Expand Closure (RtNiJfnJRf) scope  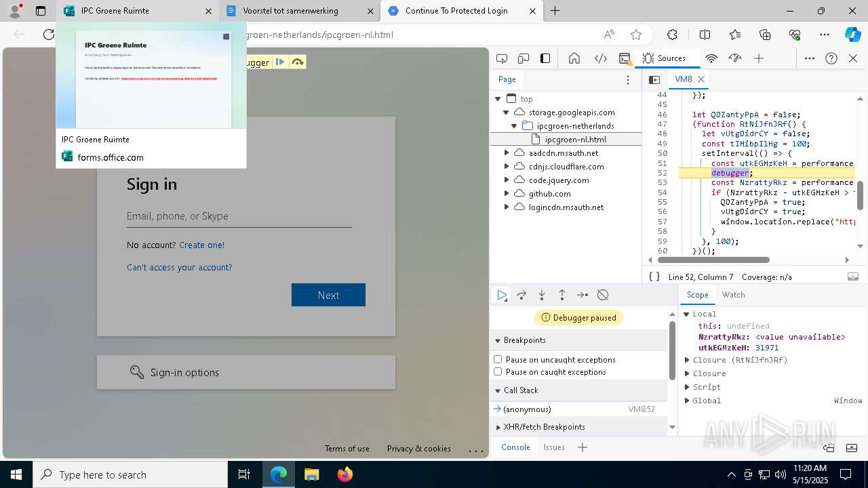tap(686, 360)
